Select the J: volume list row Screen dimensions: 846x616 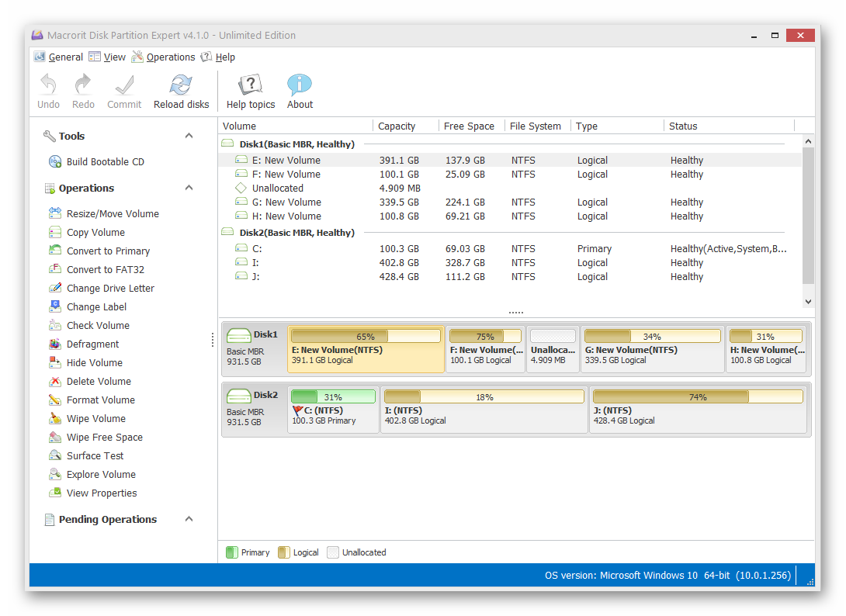pos(510,277)
